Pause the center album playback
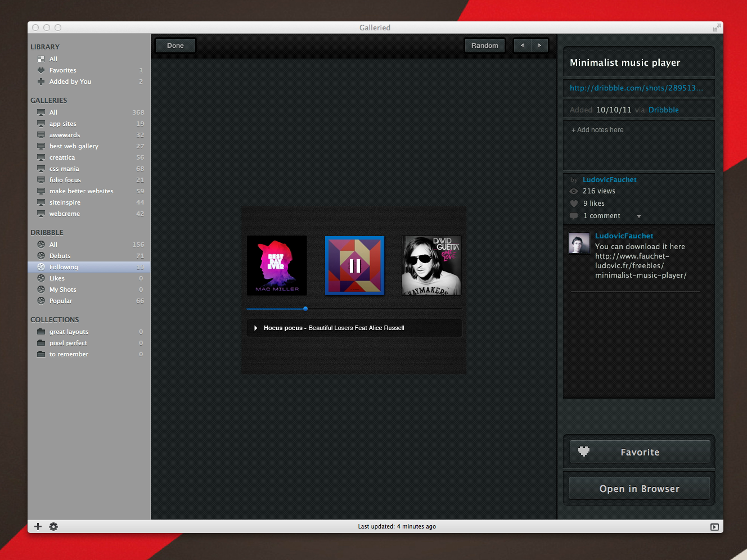This screenshot has width=747, height=560. [x=354, y=265]
